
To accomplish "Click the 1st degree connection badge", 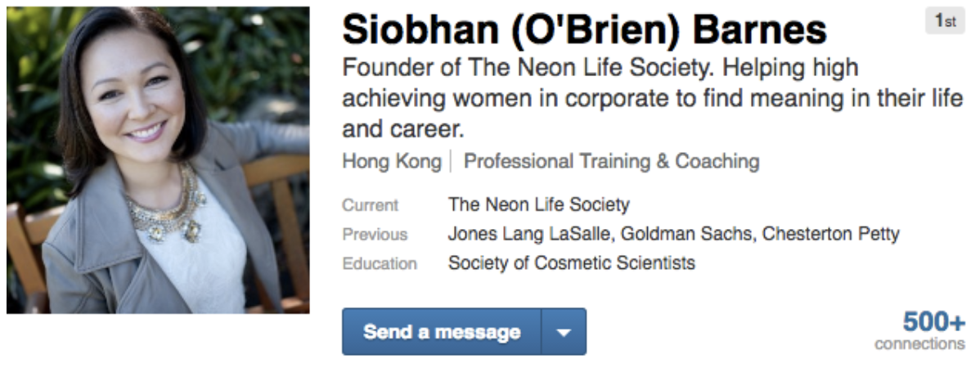I will click(x=945, y=21).
